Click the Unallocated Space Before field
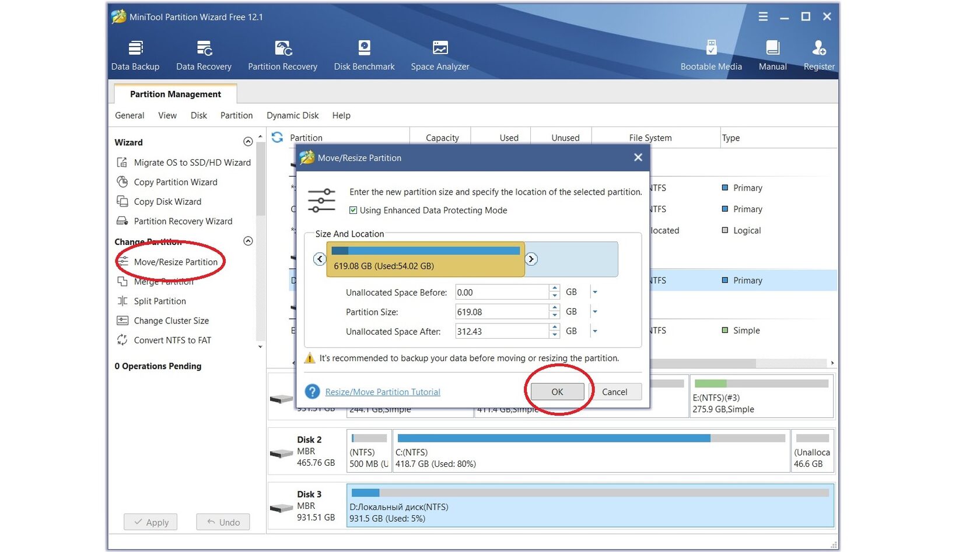Screen dimensions: 980x552 [502, 292]
